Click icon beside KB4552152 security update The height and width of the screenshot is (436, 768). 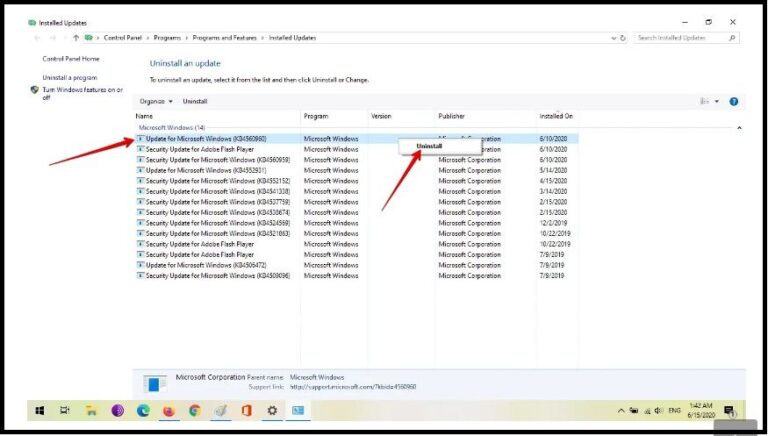[141, 181]
